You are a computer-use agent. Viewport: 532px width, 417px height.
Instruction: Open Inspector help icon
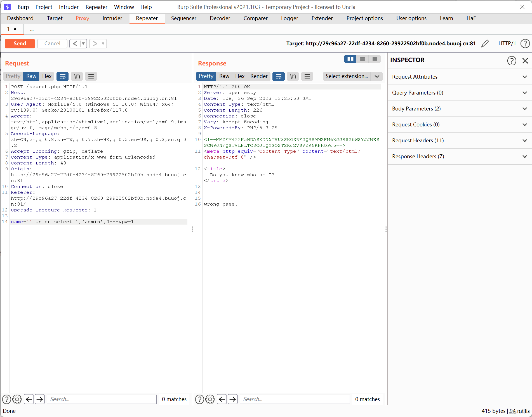click(x=512, y=60)
